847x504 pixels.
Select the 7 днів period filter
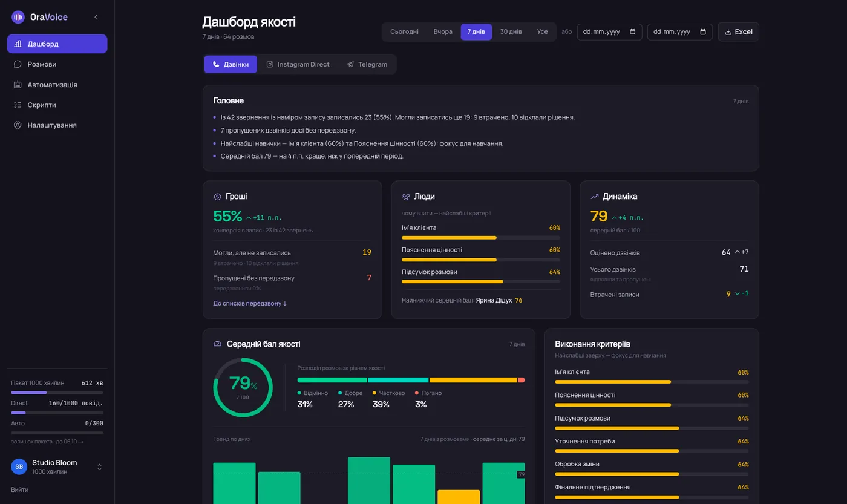(x=476, y=32)
